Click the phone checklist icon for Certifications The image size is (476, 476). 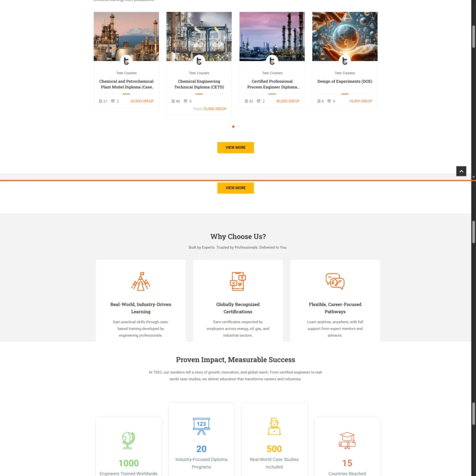[x=238, y=282]
